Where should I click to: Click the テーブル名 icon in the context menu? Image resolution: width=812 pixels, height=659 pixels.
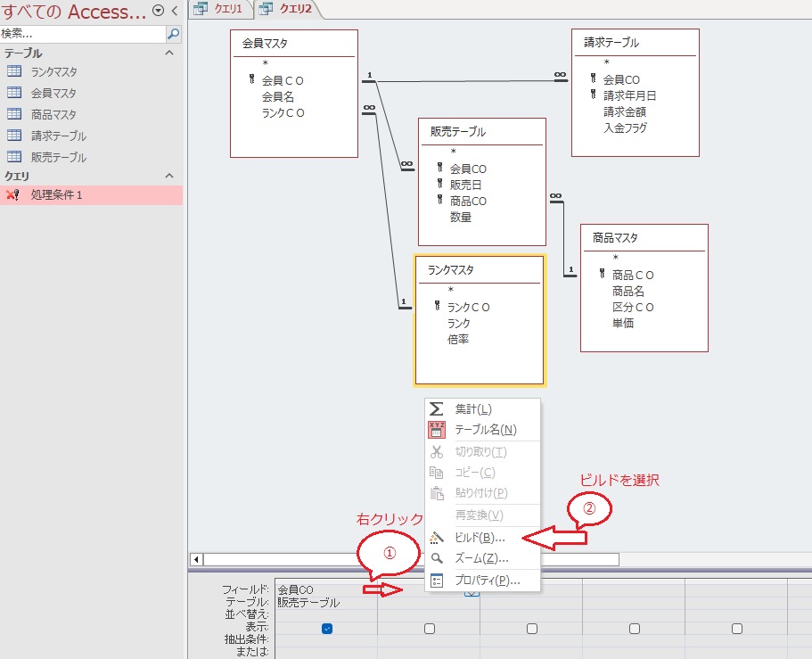[x=436, y=430]
